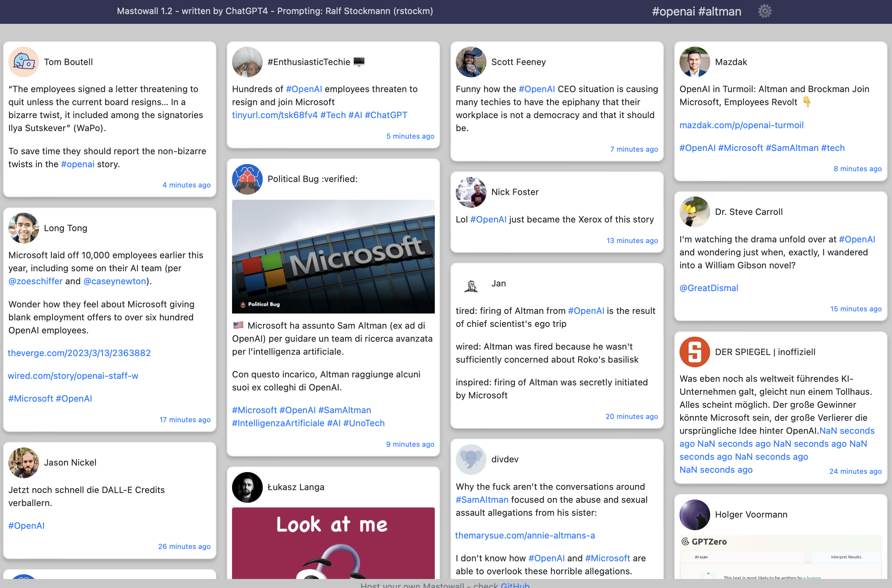Open the tinyurl.com/tsk68fv4 link
Viewport: 892px width, 588px height.
(x=275, y=115)
